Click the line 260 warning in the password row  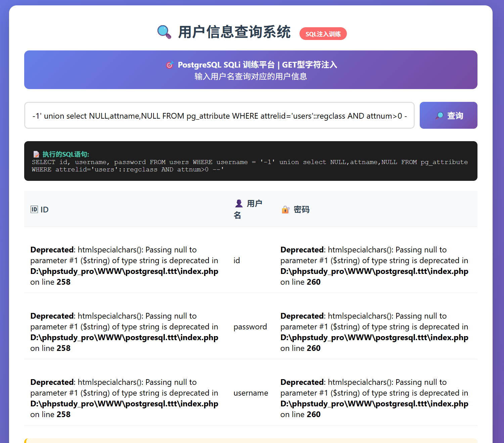click(x=374, y=332)
